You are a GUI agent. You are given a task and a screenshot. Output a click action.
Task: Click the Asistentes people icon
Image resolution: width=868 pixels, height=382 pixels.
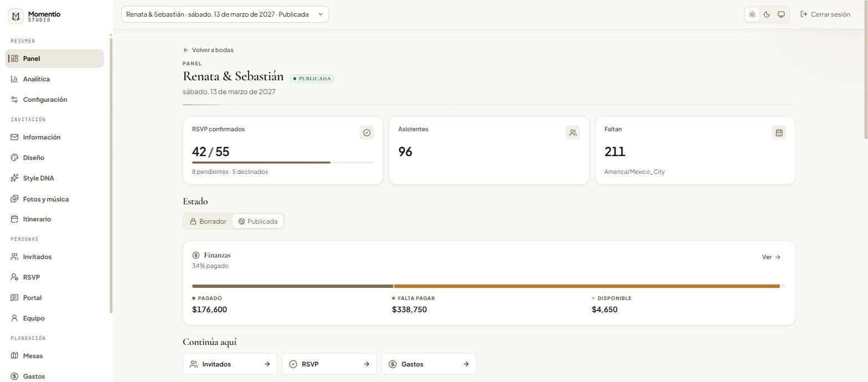click(572, 132)
